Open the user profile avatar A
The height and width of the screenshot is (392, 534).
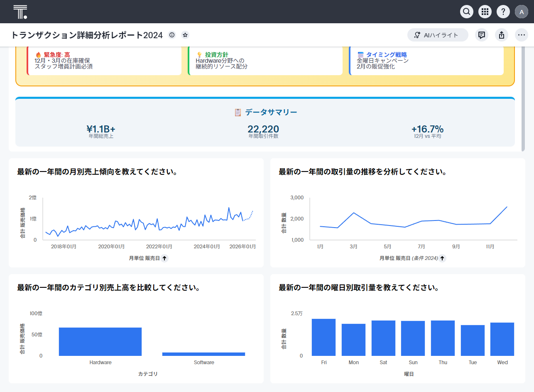click(x=522, y=12)
